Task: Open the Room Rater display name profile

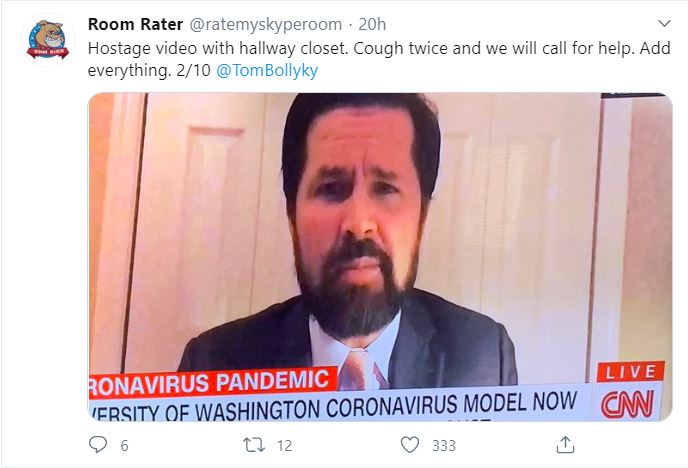Action: pos(135,24)
